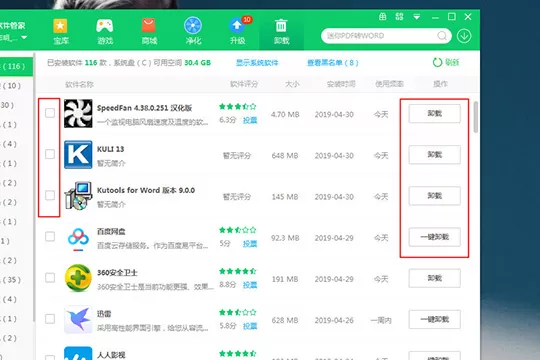Screen dimensions: 540x360
Task: Open the 商城 shopping bag icon
Action: tap(149, 31)
